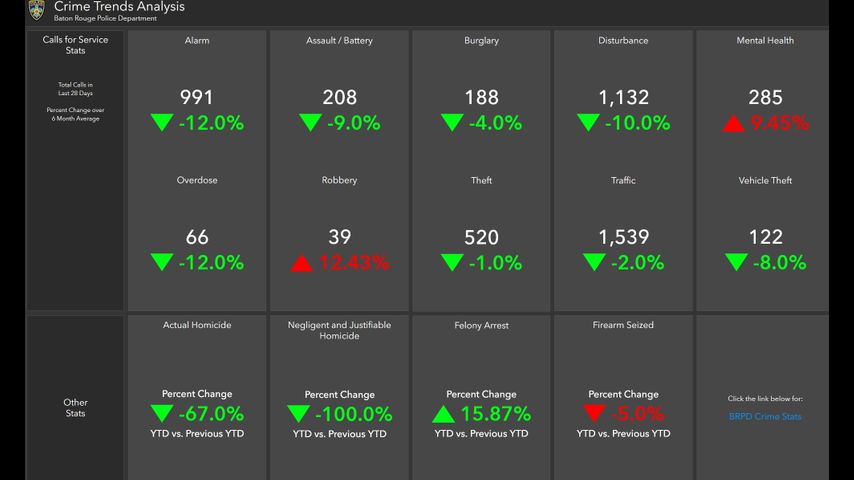854x480 pixels.
Task: Click the green down arrow in Burglary card
Action: tap(452, 123)
